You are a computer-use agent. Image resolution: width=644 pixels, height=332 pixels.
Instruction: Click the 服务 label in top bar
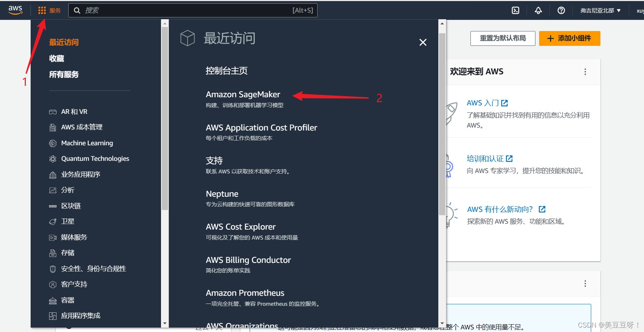tap(55, 10)
